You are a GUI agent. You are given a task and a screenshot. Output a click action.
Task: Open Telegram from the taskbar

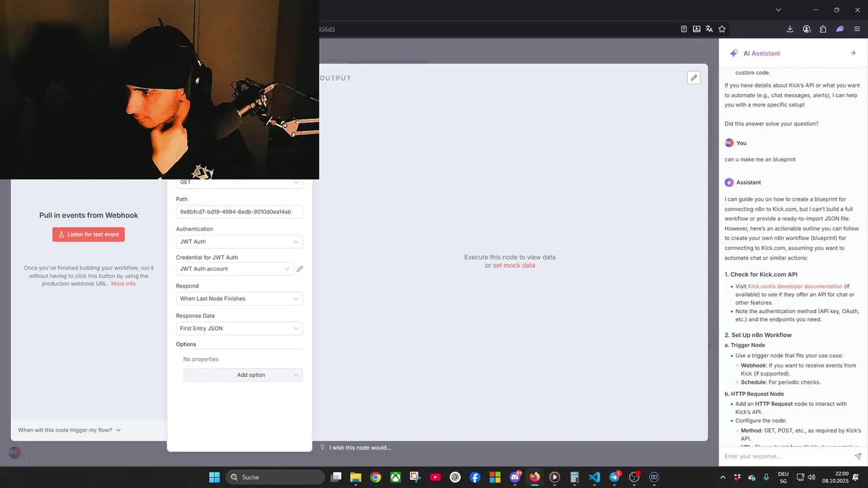614,477
